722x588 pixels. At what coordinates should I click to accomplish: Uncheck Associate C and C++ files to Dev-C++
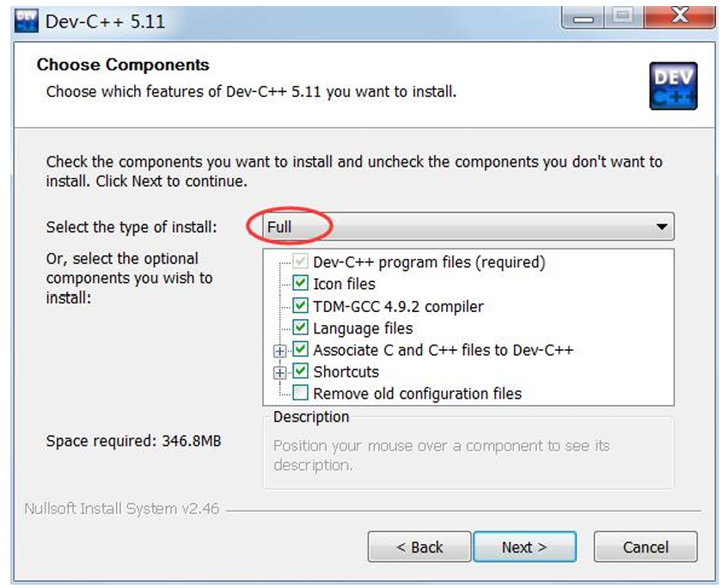point(301,350)
